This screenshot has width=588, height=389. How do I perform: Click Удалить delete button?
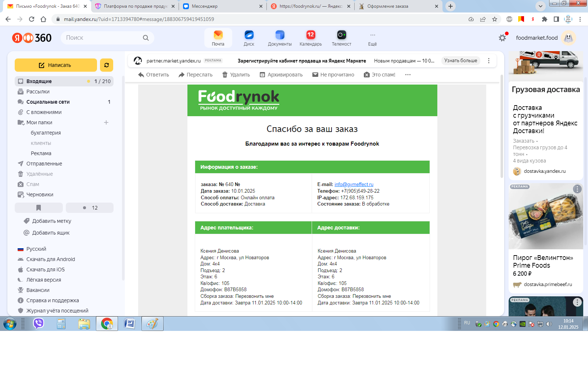(x=236, y=75)
